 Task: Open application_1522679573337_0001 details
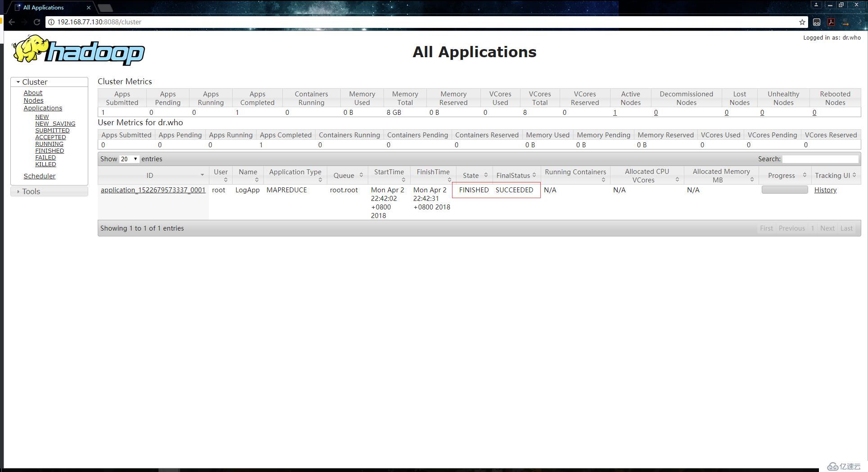pyautogui.click(x=153, y=190)
